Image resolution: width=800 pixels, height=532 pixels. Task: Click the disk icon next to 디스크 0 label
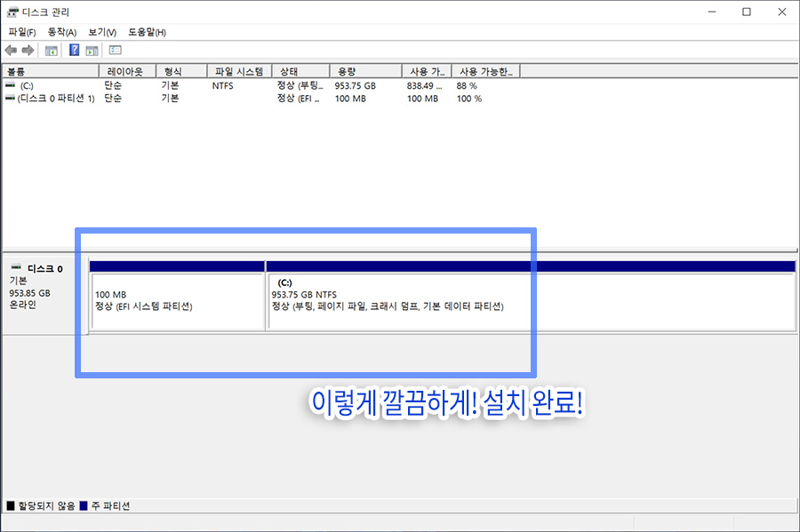tap(16, 267)
